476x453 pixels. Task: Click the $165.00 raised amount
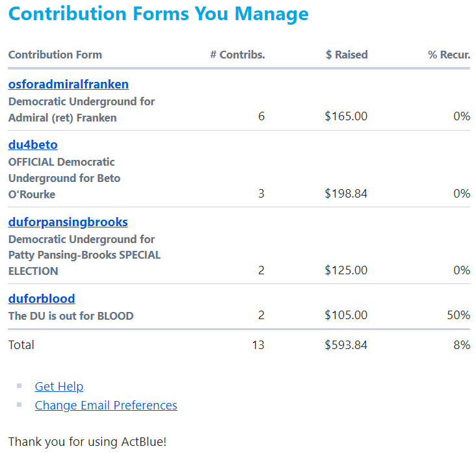point(346,116)
